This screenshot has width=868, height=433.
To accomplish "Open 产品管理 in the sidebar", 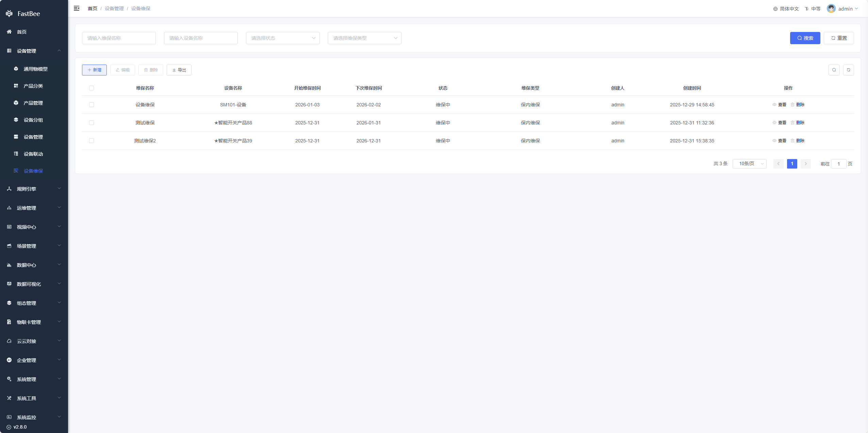I will click(x=33, y=103).
